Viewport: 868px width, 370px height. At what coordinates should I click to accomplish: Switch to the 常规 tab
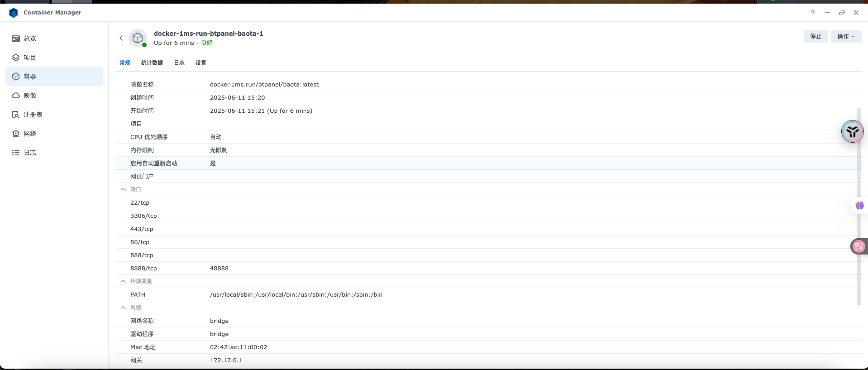125,63
